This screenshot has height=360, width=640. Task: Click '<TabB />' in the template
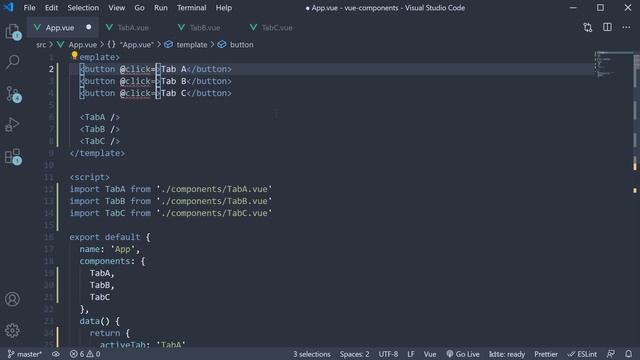pos(100,129)
